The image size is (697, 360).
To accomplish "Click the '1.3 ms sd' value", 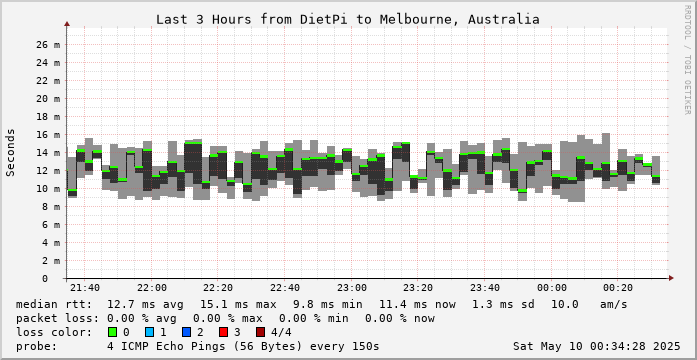I will click(x=503, y=305).
